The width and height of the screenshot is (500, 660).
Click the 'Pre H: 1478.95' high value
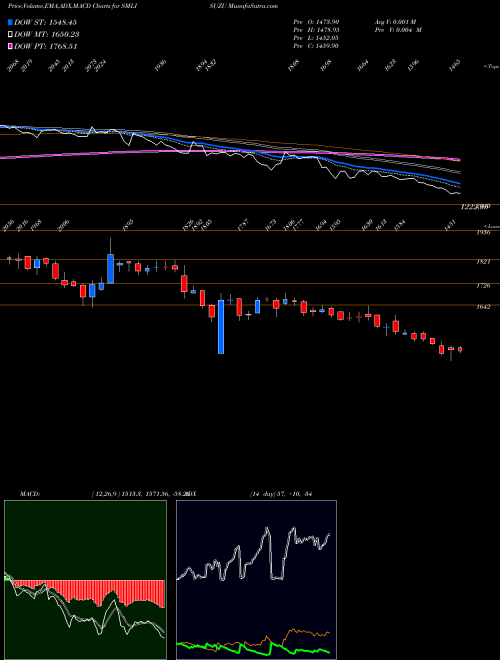pyautogui.click(x=316, y=30)
